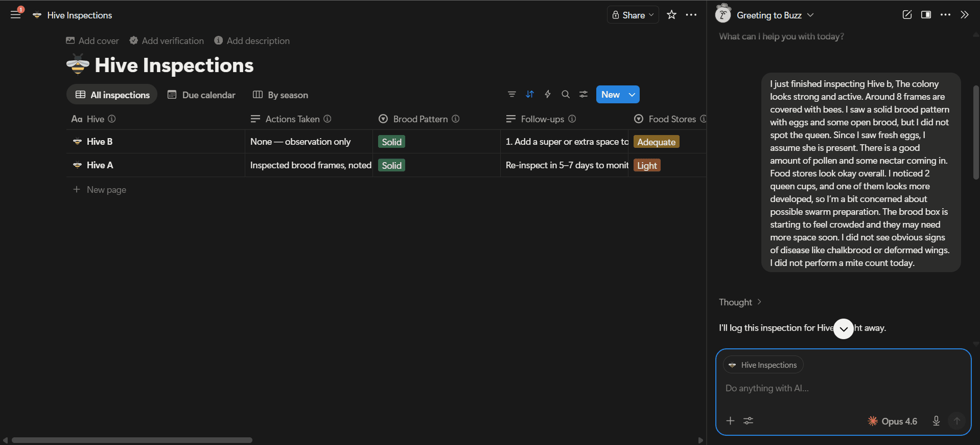Screen dimensions: 980x445
Task: Expand the Thought reasoning section
Action: (x=740, y=302)
